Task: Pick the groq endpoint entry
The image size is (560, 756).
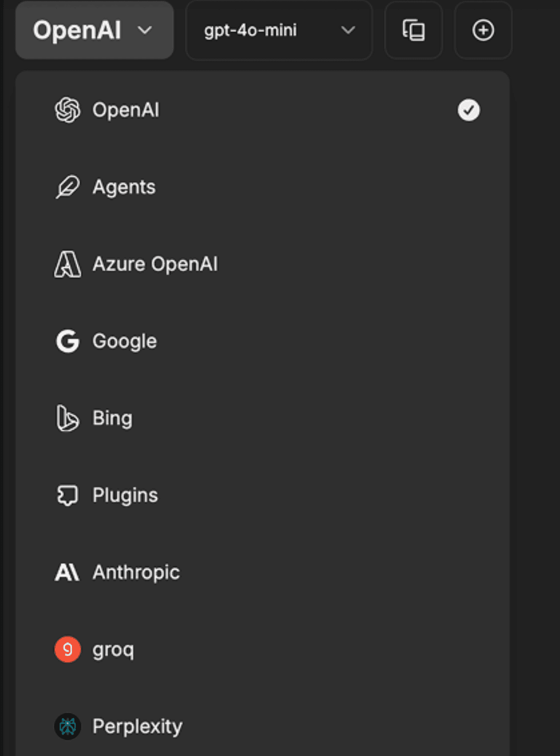Action: [113, 649]
